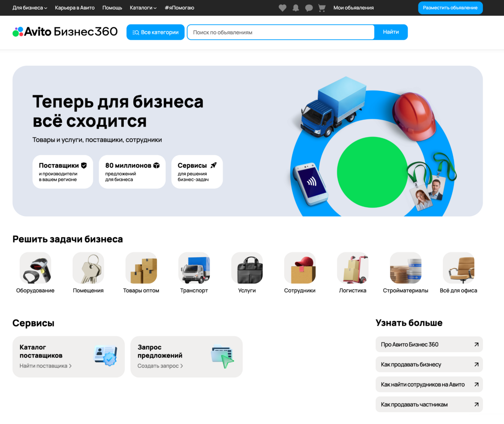Click arrow icon beside Как продавать частникам
Viewport: 504px width, 424px height.
pos(476,405)
